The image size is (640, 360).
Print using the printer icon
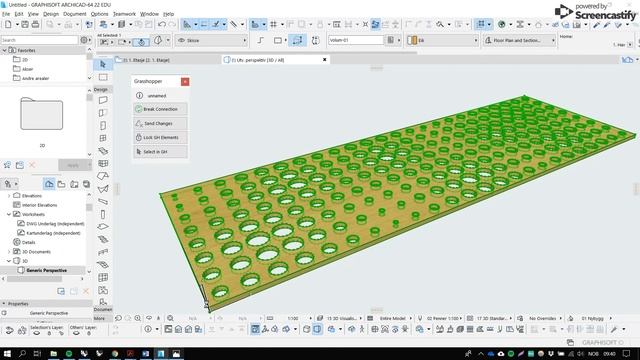pos(36,24)
